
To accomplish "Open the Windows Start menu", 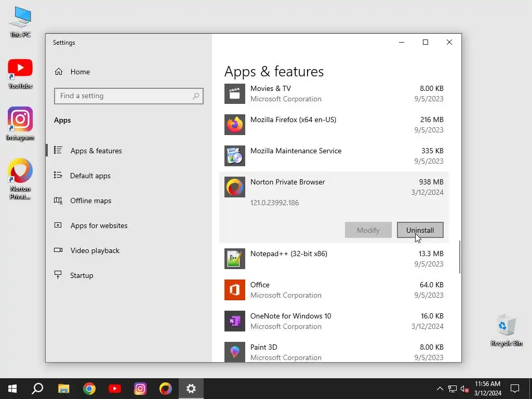I will point(12,389).
